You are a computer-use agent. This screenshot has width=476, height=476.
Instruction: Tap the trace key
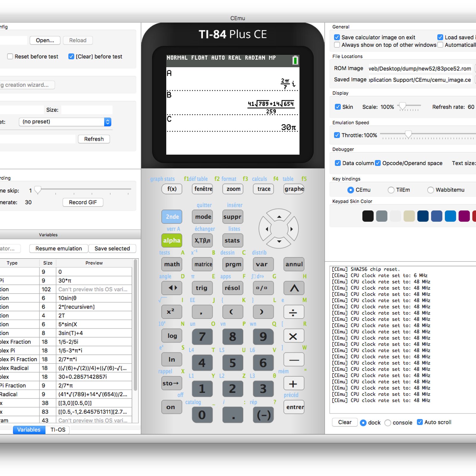pyautogui.click(x=264, y=189)
